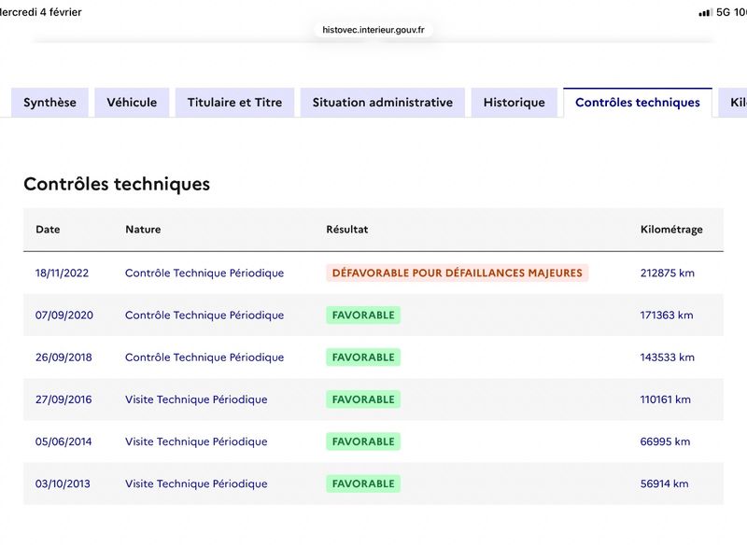This screenshot has height=560, width=747.
Task: Select the 143533 km mileage value
Action: point(667,357)
